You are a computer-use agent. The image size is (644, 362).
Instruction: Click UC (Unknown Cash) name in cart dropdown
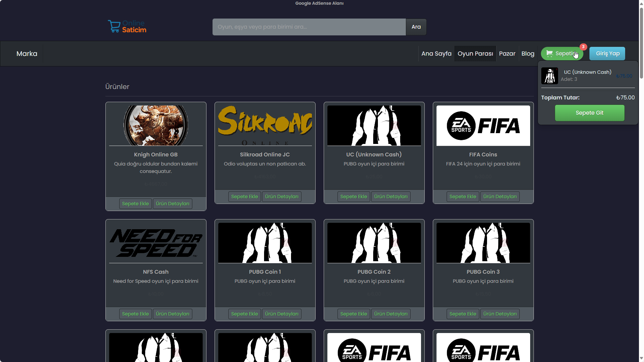(x=587, y=72)
